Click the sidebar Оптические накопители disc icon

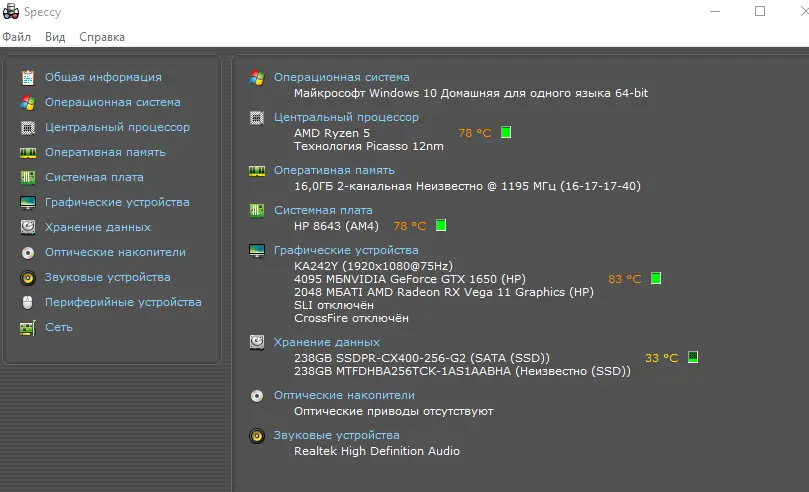[28, 253]
